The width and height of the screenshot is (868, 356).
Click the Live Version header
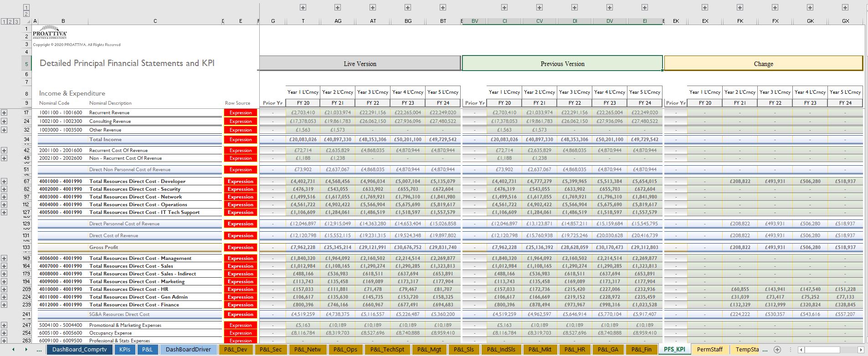click(360, 64)
